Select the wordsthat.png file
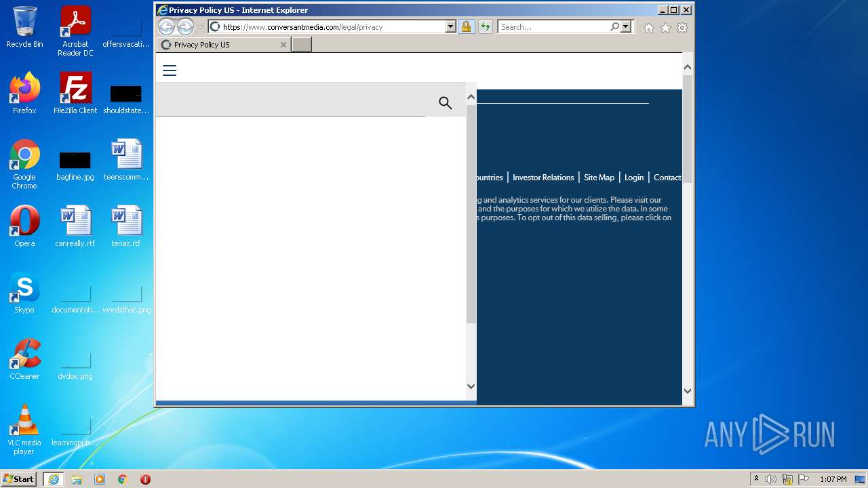Screen dimensions: 868x488 (126, 298)
